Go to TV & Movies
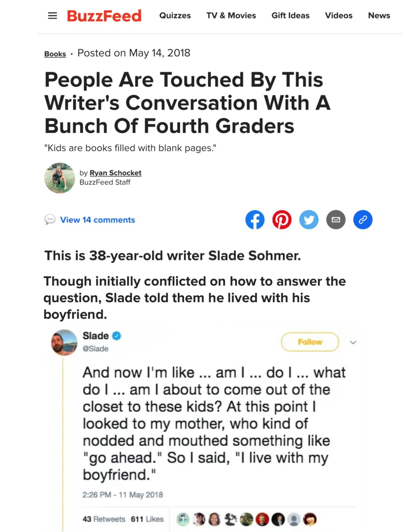Screen dimensions: 404x532 coord(231,16)
